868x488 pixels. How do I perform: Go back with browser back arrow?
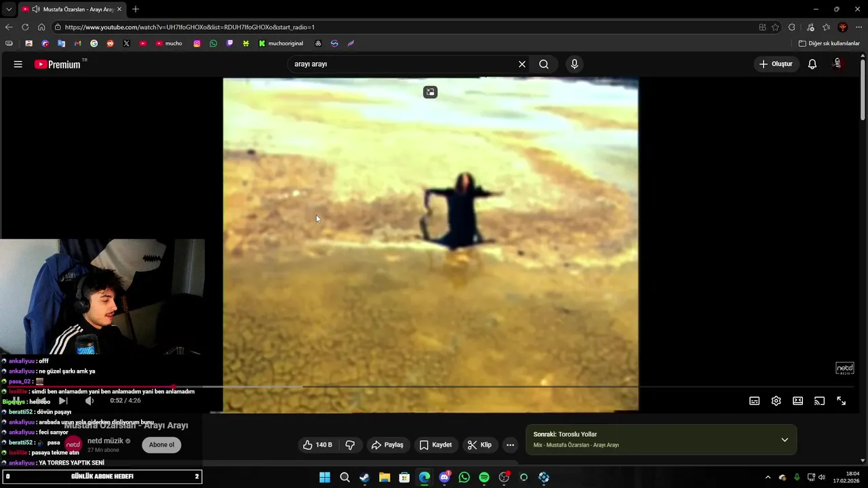coord(9,27)
